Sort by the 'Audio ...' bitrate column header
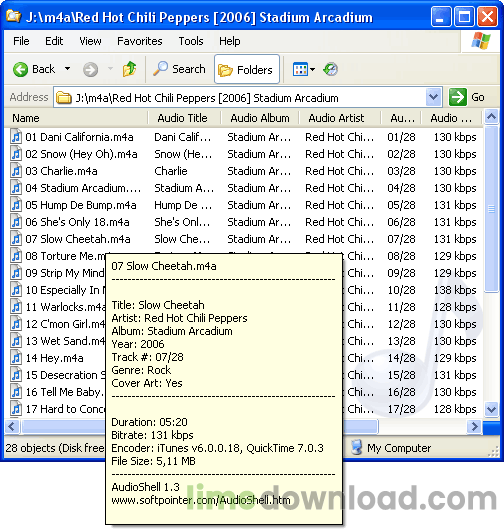The width and height of the screenshot is (504, 529). click(451, 118)
